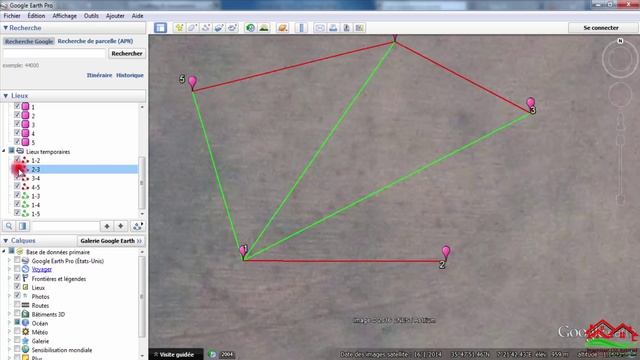The image size is (640, 360).
Task: Select the ruler tool in toolbar
Action: (301, 27)
